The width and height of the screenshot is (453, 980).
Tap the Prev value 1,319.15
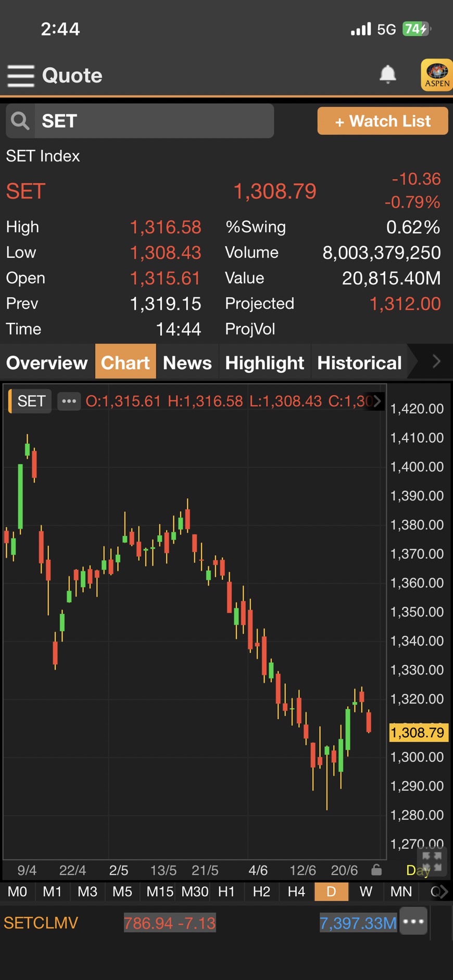click(165, 304)
